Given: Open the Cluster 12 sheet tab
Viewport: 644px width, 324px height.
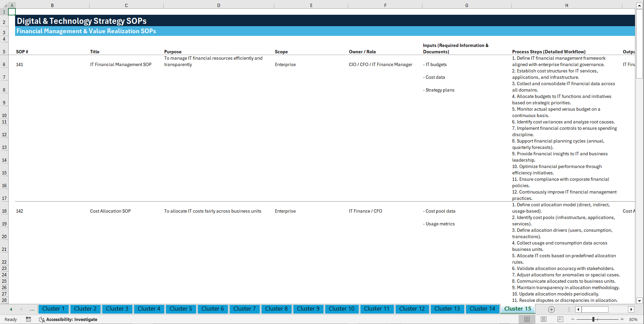Looking at the screenshot, I should click(x=412, y=309).
